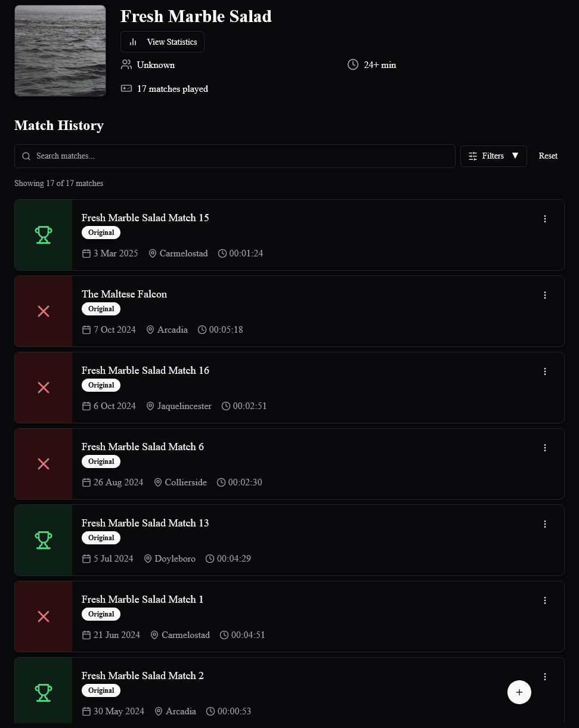The image size is (579, 728).
Task: Click the players icon next to Unknown
Action: point(126,64)
